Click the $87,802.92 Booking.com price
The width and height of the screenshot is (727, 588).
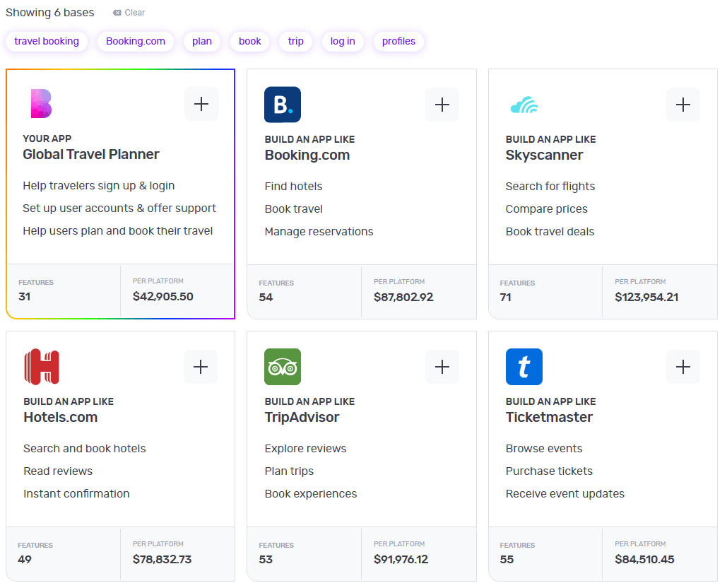tap(403, 298)
